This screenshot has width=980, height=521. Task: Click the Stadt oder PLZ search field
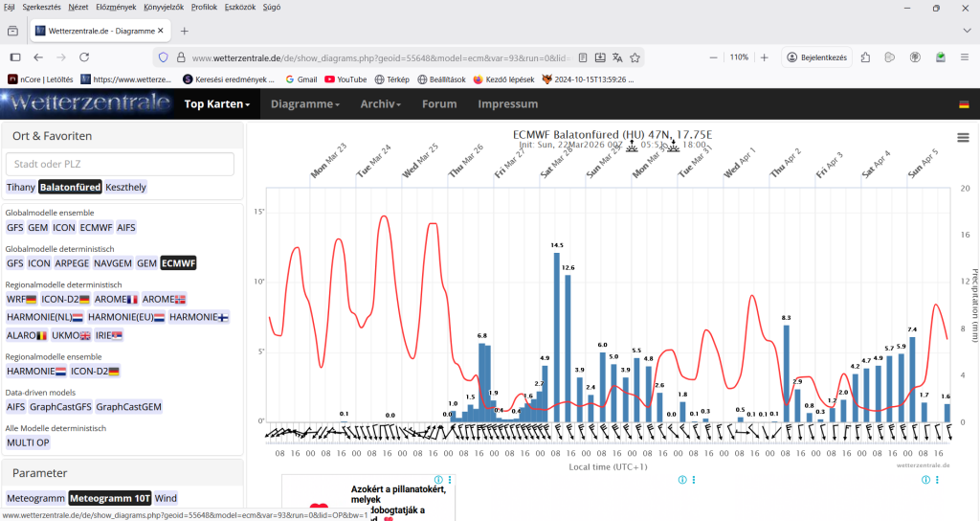(x=120, y=164)
